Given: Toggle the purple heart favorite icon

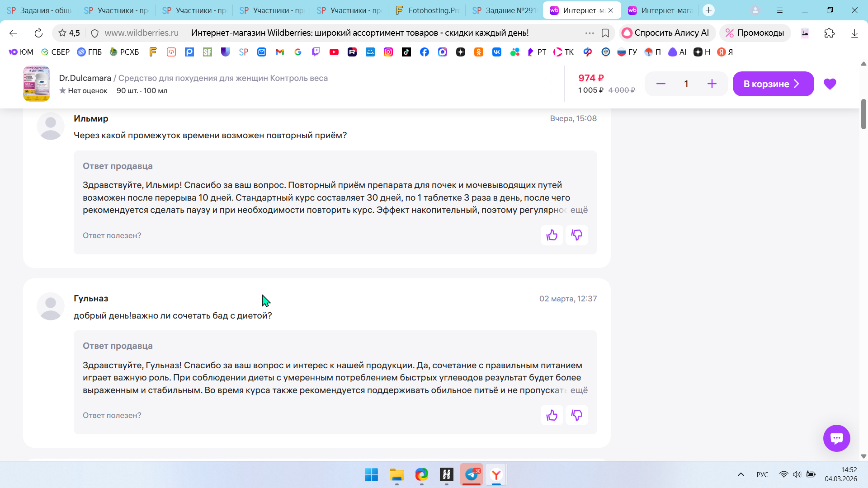Looking at the screenshot, I should (x=830, y=84).
